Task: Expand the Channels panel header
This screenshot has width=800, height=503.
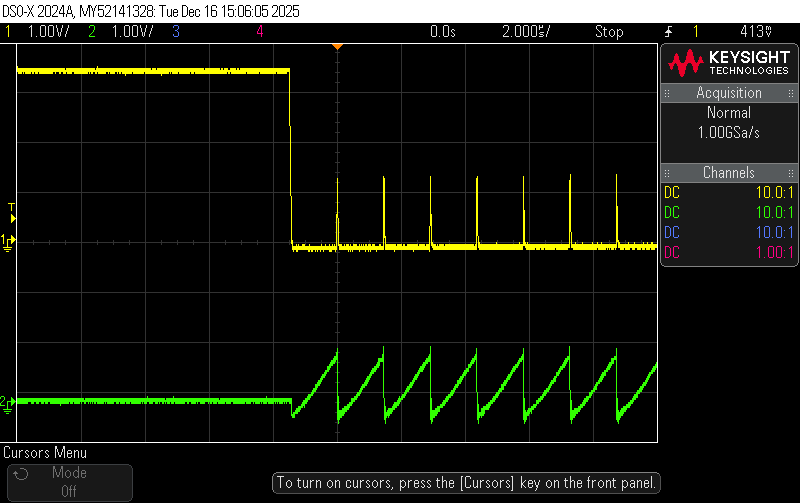Action: point(729,173)
